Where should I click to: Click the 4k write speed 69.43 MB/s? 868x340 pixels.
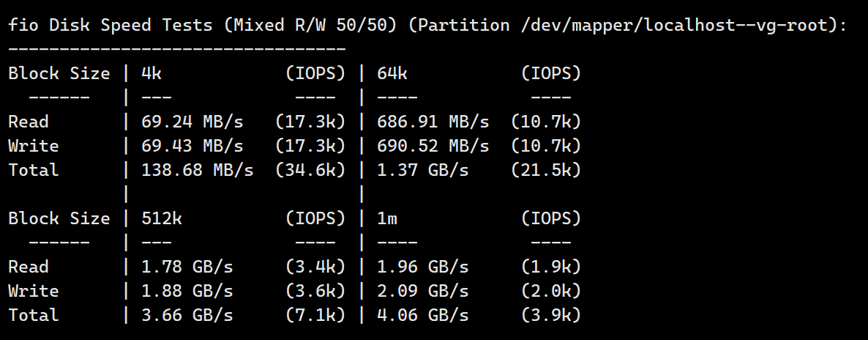pos(192,147)
